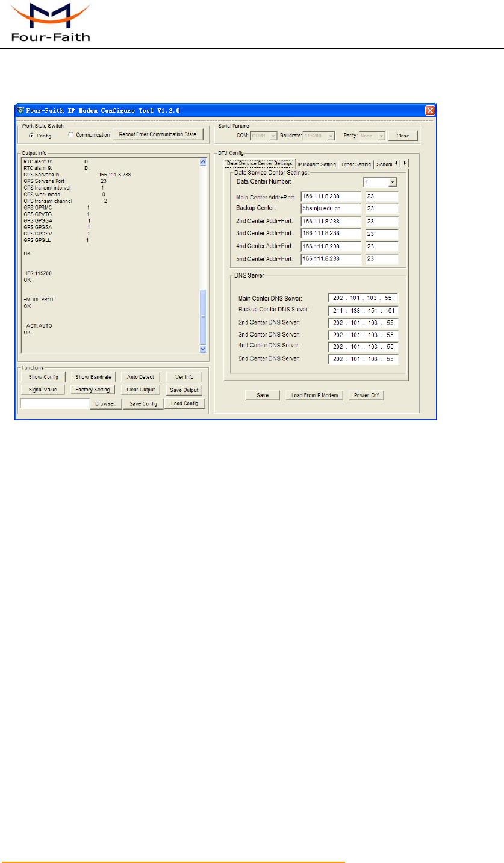Click Reboot Enter Communication State button
504x863 pixels.
(158, 134)
